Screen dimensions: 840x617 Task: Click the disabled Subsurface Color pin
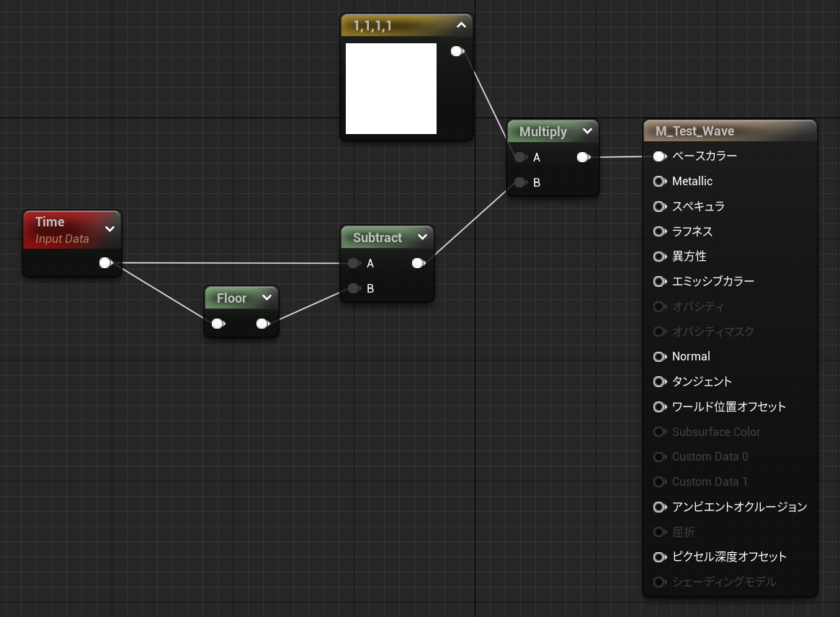pyautogui.click(x=660, y=432)
